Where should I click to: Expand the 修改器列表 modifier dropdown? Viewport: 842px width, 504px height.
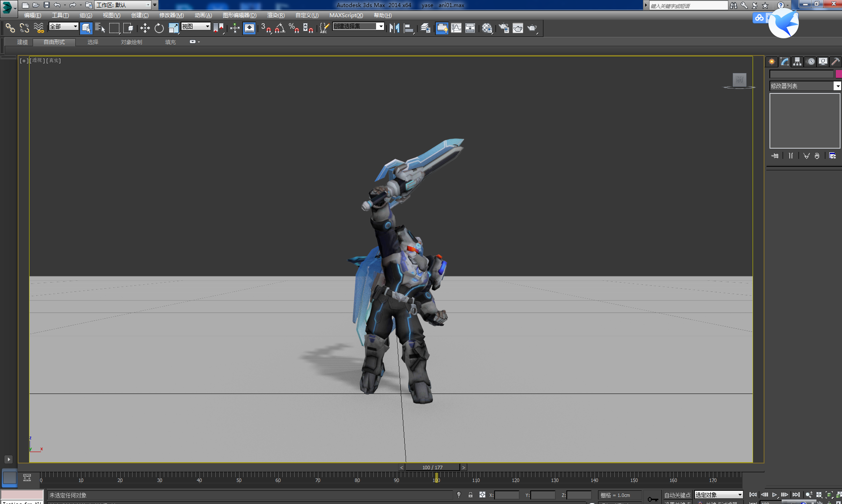[837, 86]
